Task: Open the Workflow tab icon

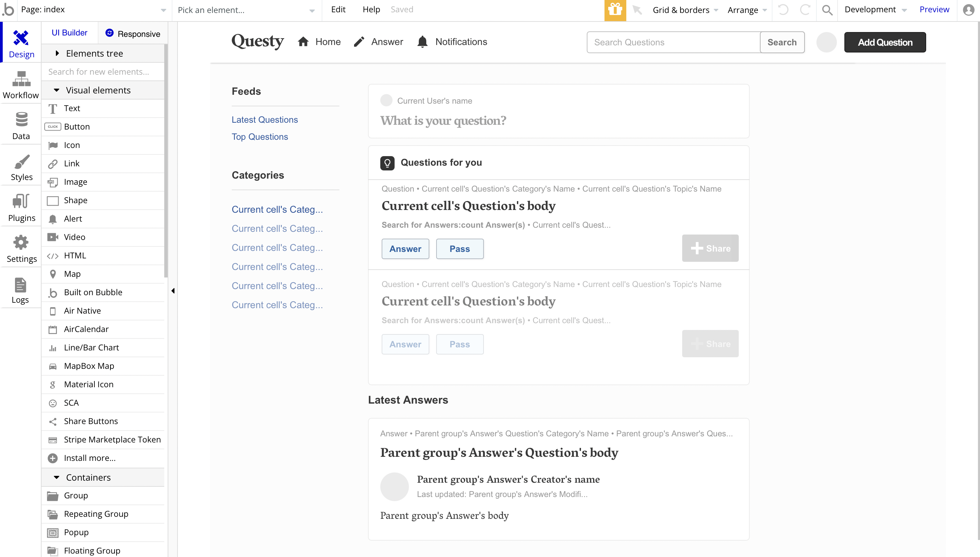Action: 21,79
